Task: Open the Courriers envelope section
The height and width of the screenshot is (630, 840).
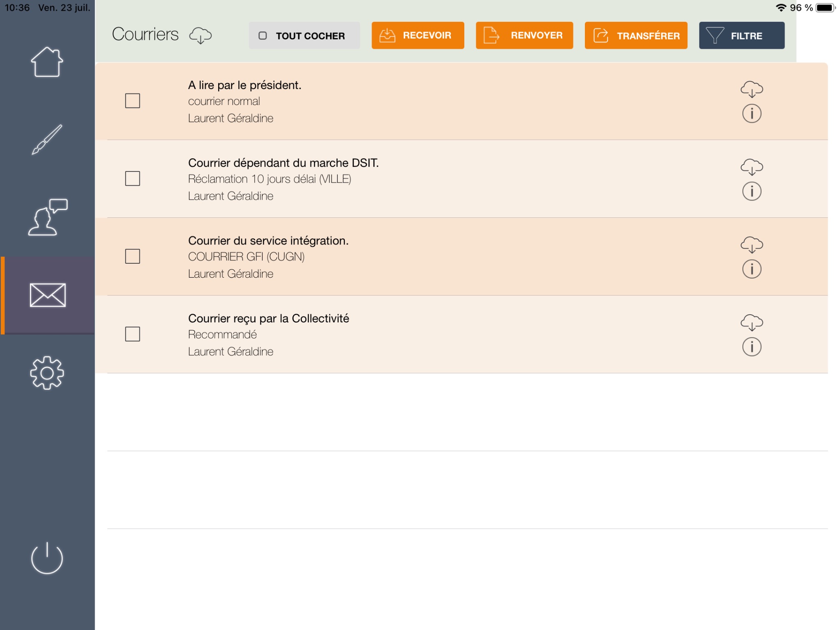Action: coord(48,295)
